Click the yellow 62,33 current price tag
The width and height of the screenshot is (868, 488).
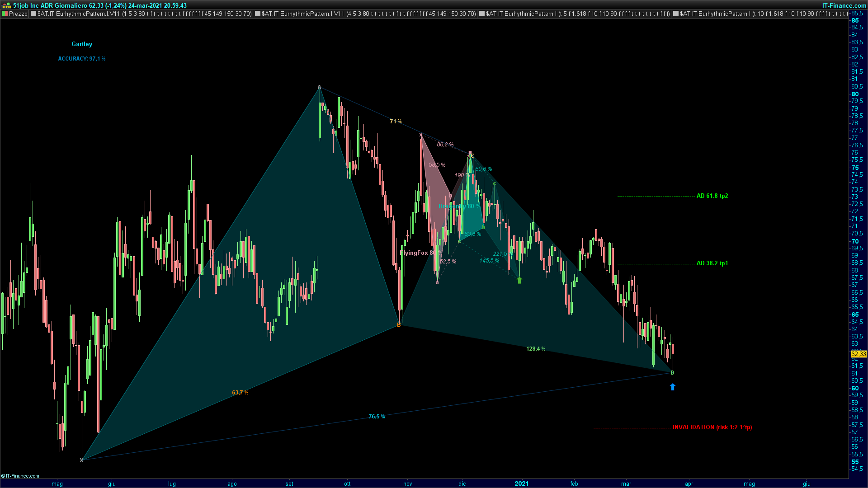[x=859, y=354]
